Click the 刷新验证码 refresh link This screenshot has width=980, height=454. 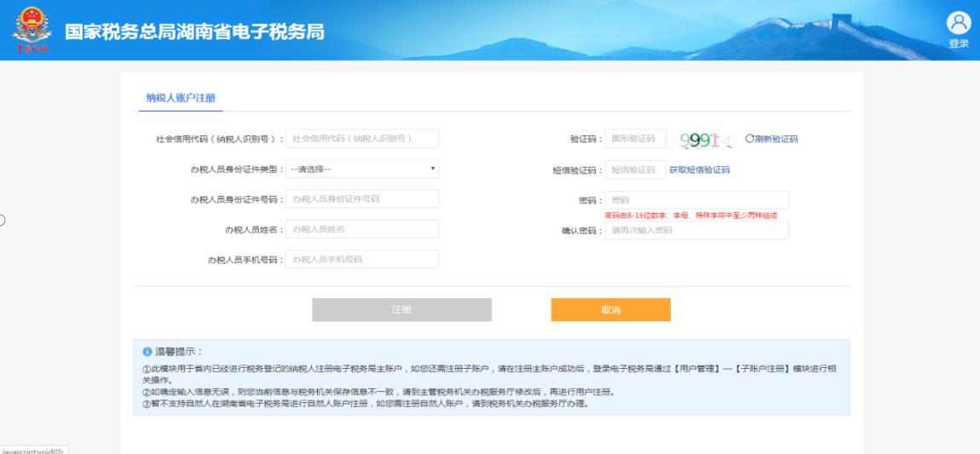tap(771, 139)
